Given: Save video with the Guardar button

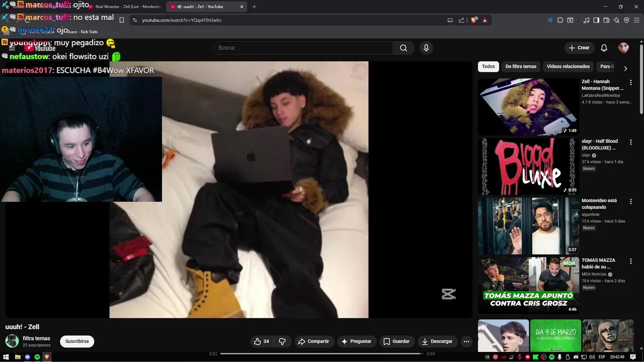Looking at the screenshot, I should [396, 341].
